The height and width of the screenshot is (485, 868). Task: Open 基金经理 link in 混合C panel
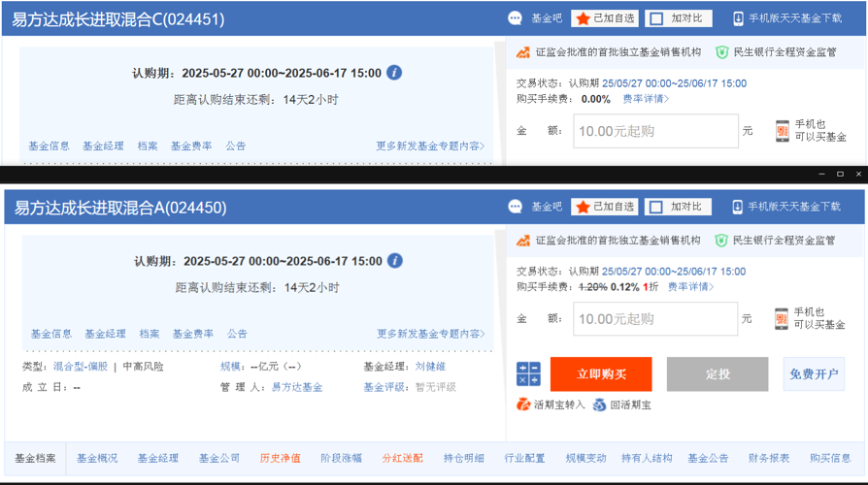(x=103, y=146)
